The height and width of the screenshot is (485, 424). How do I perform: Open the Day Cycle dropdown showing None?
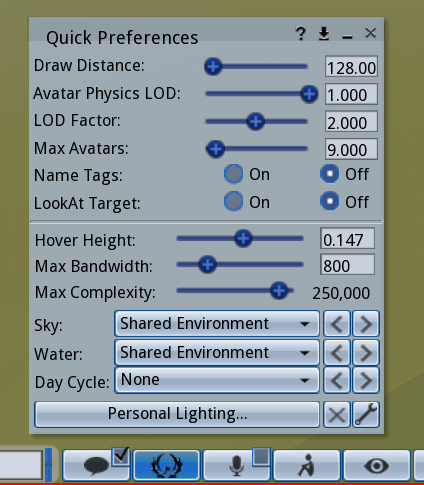pos(217,380)
